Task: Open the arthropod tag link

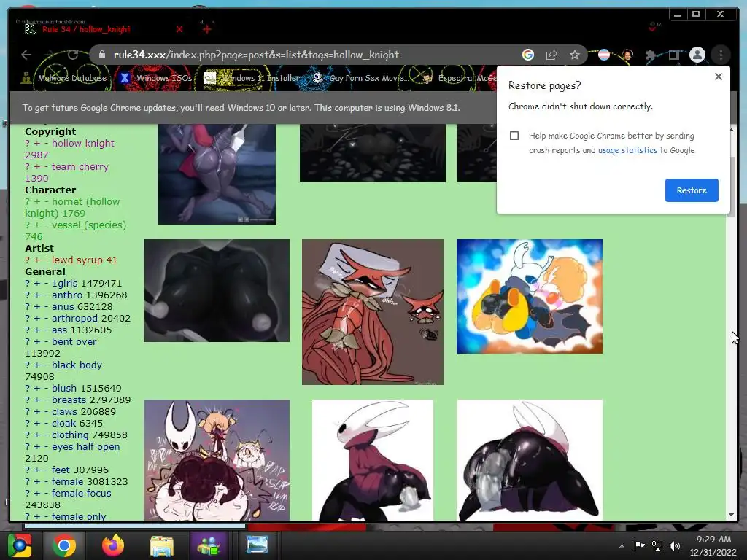Action: (x=74, y=318)
